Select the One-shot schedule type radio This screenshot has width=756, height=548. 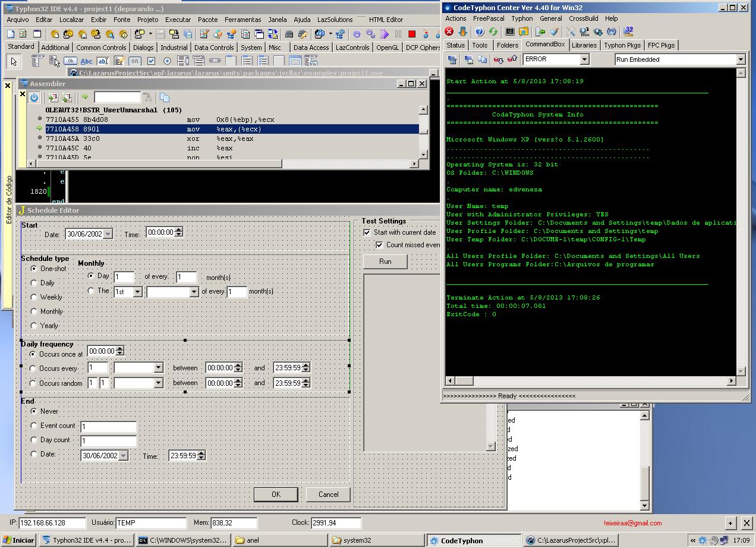point(34,269)
